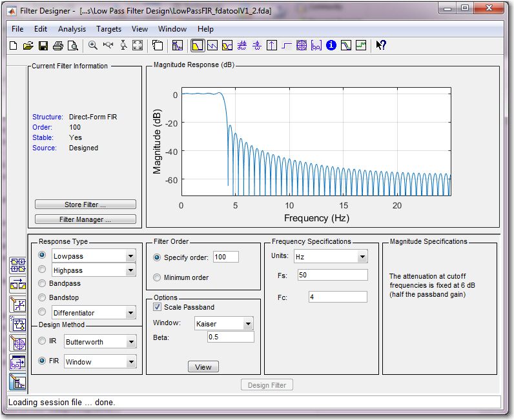Click the View window button
Screen dimensions: 514x420
pyautogui.click(x=203, y=367)
